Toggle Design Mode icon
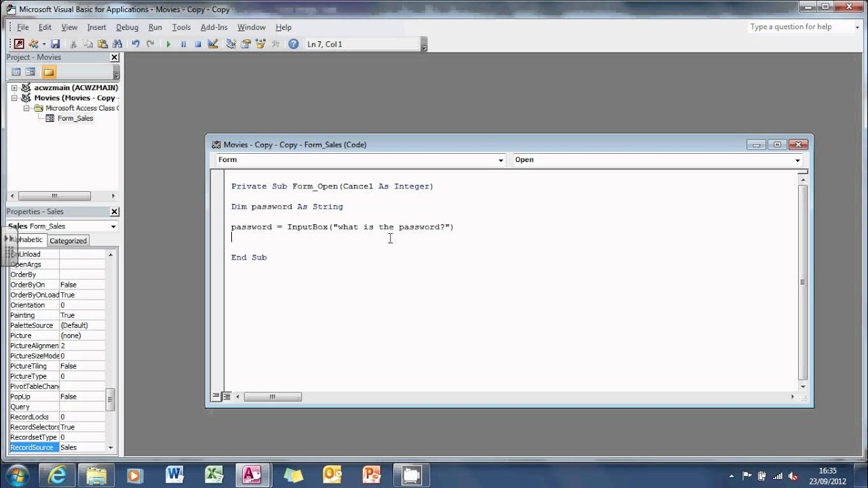Screen dimensions: 868x488 (x=213, y=44)
